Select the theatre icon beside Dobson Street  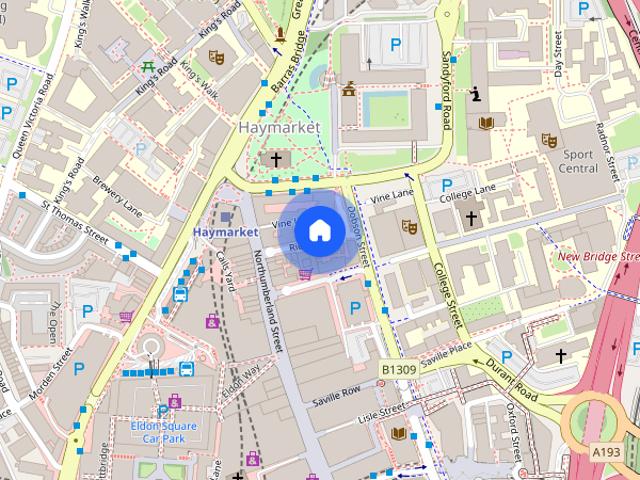click(x=409, y=227)
